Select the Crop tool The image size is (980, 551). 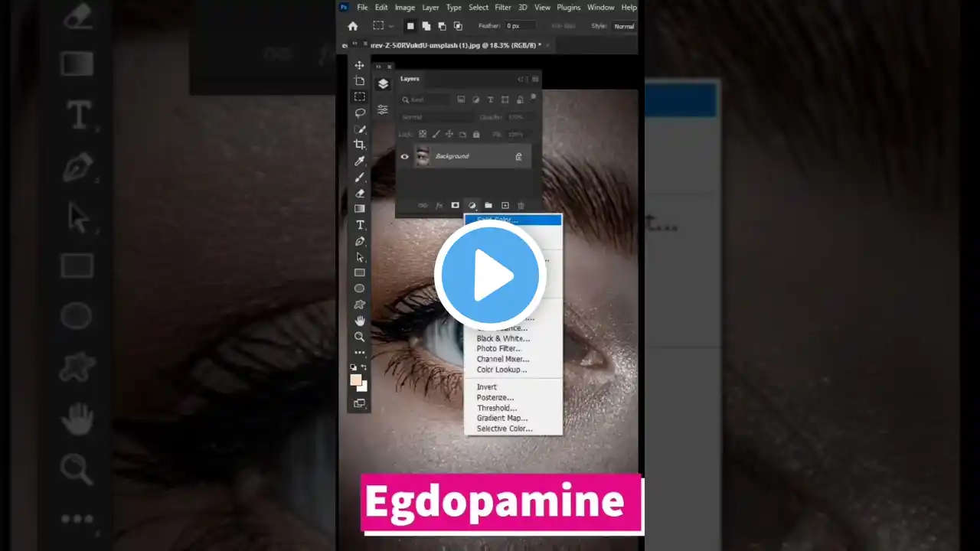click(359, 145)
